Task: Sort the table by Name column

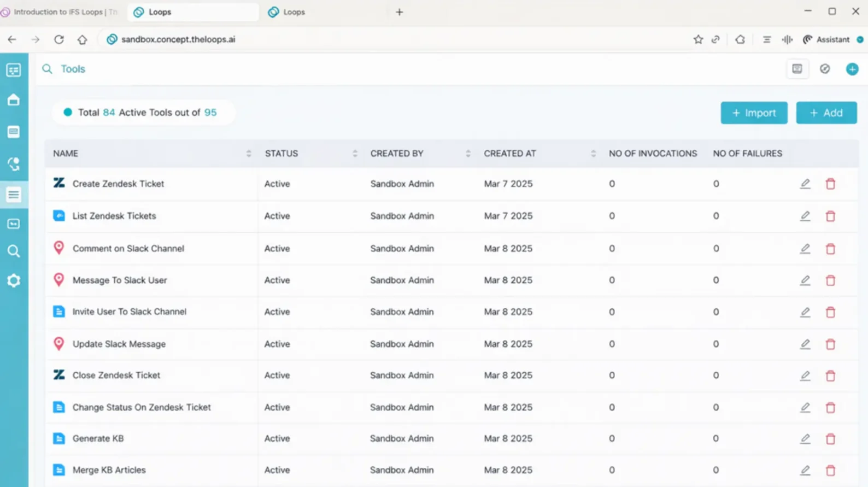Action: point(249,154)
